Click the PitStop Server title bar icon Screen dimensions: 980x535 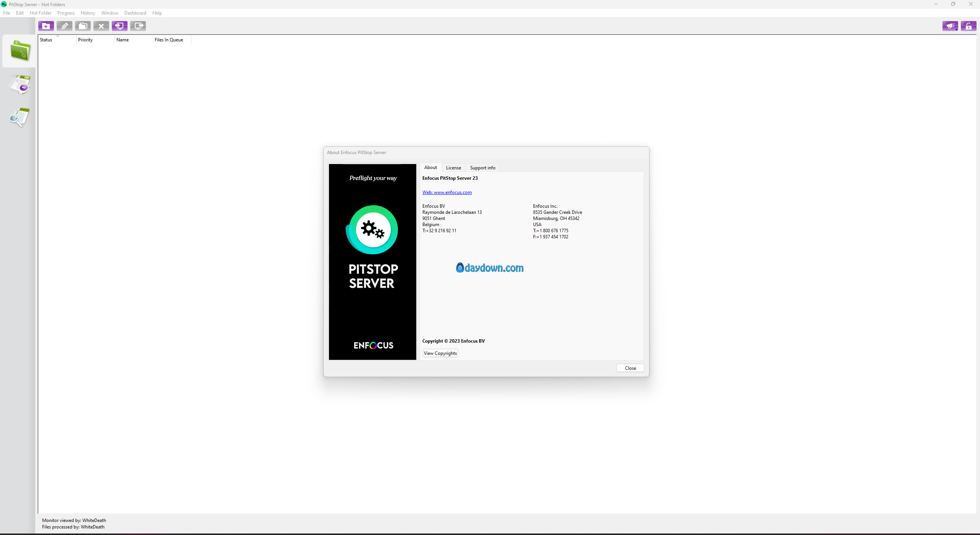[x=4, y=4]
